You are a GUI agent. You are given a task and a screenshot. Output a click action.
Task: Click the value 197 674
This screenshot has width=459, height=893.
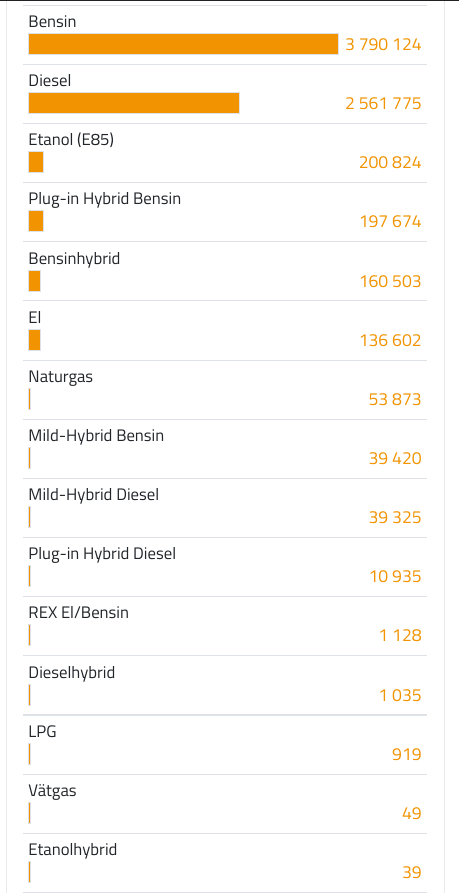(390, 222)
